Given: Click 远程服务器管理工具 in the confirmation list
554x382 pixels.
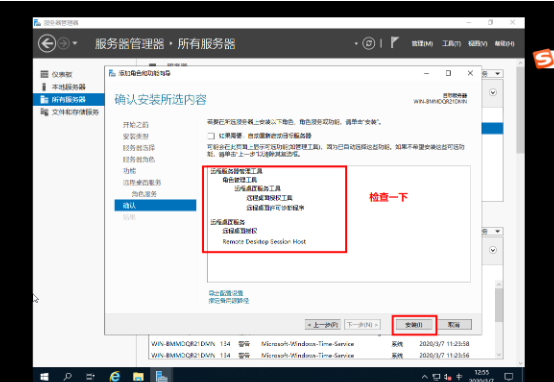Looking at the screenshot, I should (236, 171).
